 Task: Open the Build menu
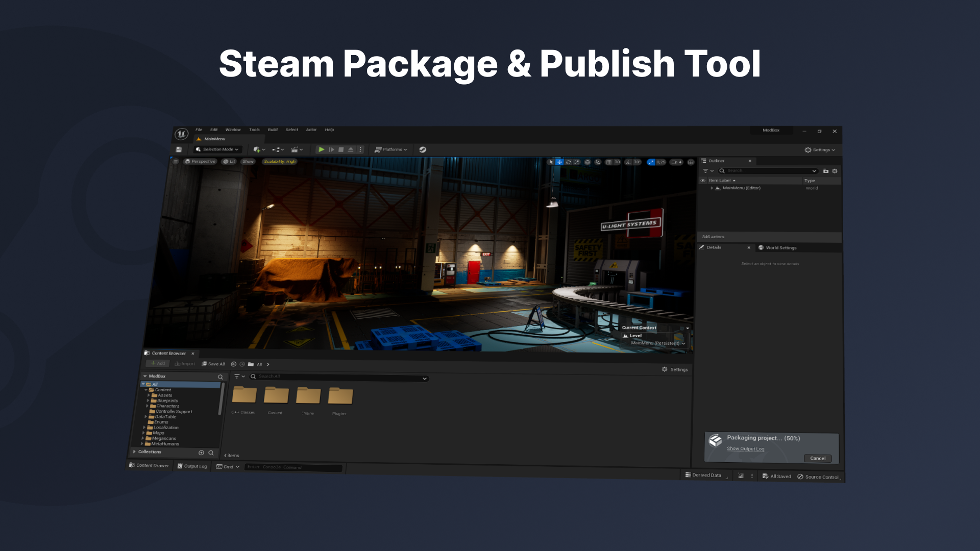tap(273, 130)
